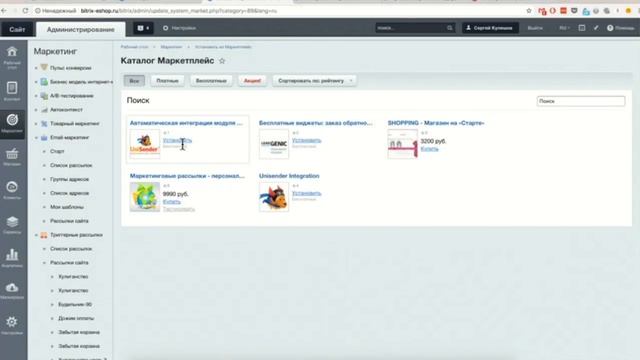640x360 pixels.
Task: Open Будильник 90 tree item
Action: click(75, 304)
